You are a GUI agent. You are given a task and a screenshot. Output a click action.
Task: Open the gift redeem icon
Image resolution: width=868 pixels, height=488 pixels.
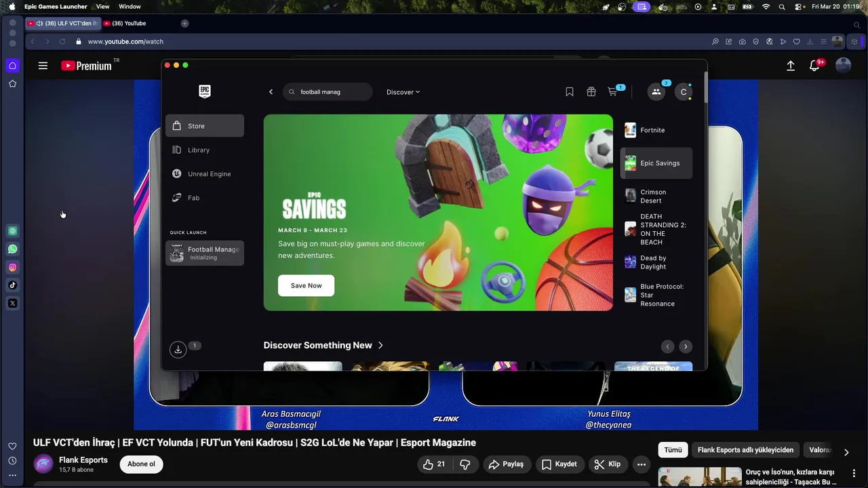[591, 92]
